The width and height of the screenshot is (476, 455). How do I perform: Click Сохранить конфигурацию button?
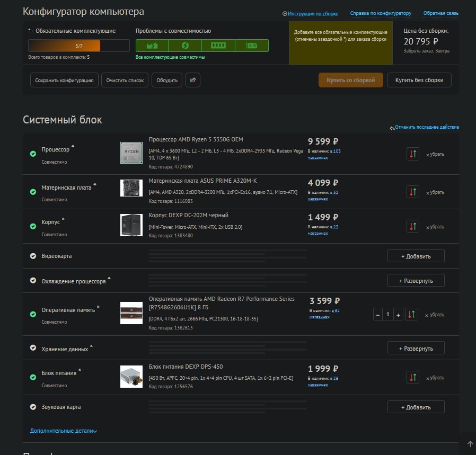pyautogui.click(x=64, y=80)
